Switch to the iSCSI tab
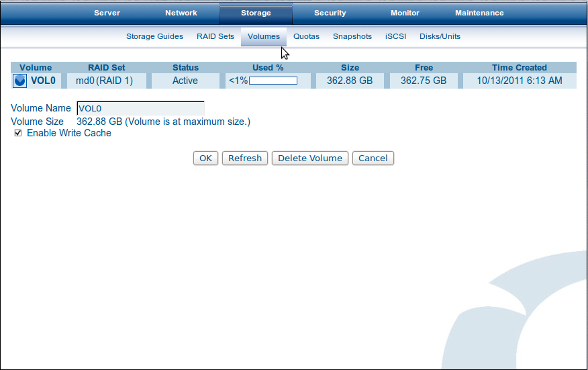588x370 pixels. (395, 36)
